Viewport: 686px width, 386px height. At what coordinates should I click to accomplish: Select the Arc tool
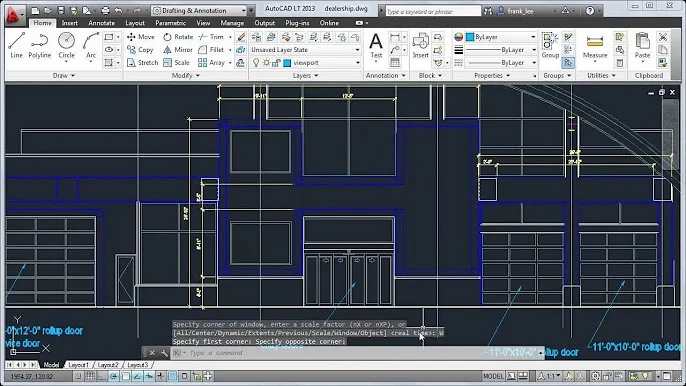pyautogui.click(x=91, y=46)
